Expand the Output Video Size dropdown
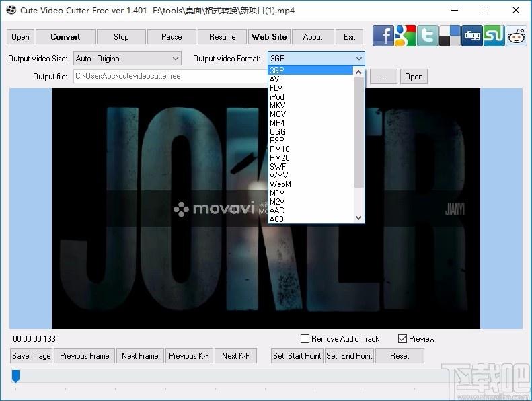 tap(127, 59)
